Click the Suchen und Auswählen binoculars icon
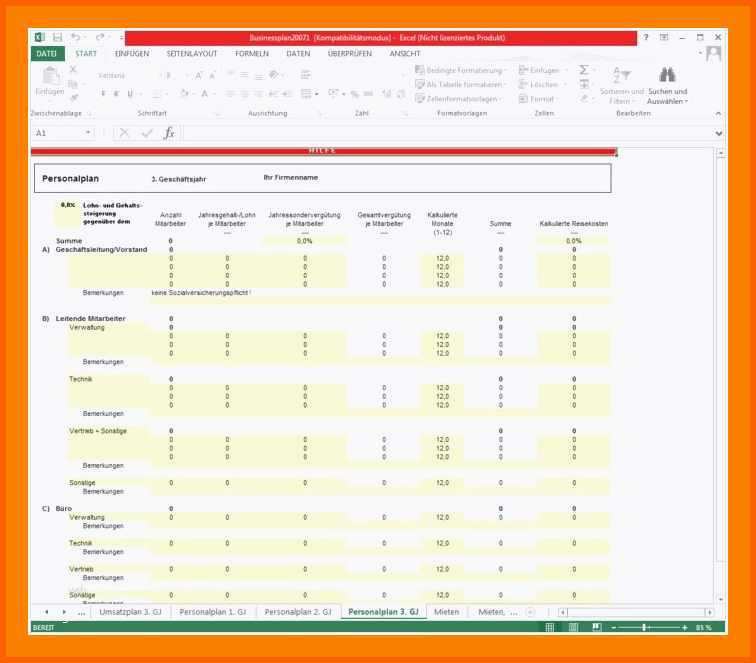756x663 pixels. click(x=667, y=75)
